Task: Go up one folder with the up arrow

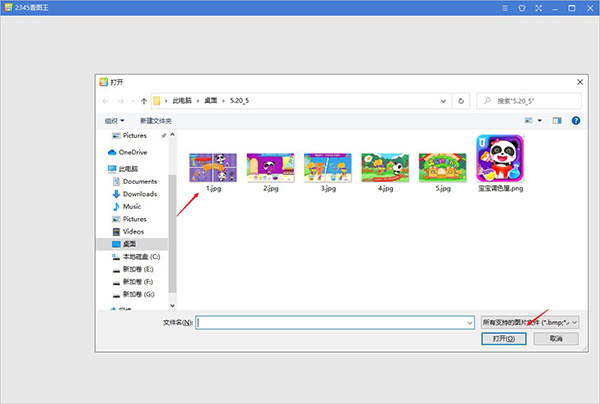Action: tap(144, 101)
